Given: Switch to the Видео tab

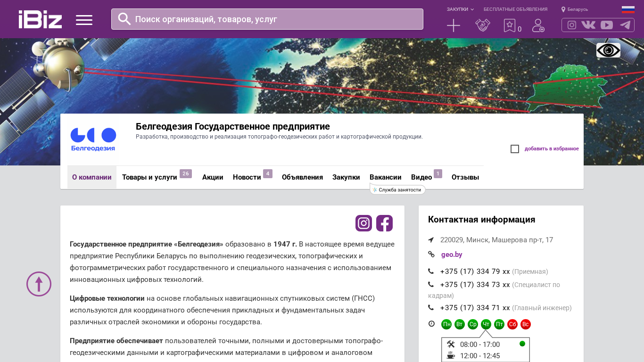Looking at the screenshot, I should [421, 177].
